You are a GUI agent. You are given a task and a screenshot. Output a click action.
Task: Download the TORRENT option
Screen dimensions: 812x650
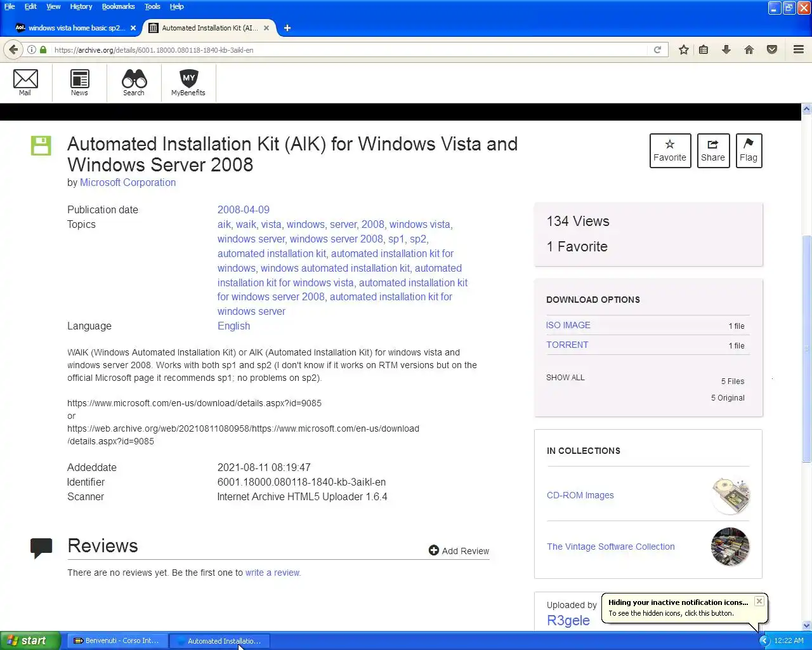click(x=567, y=345)
